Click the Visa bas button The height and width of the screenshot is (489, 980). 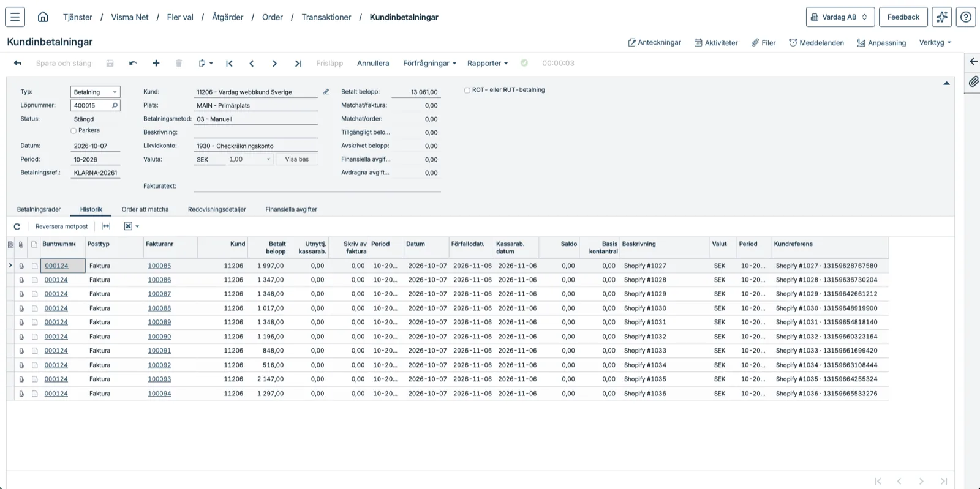coord(297,159)
